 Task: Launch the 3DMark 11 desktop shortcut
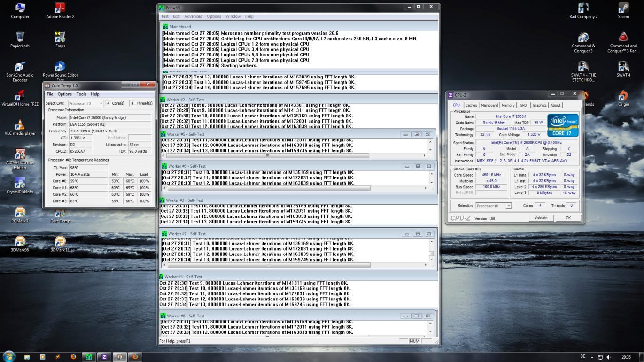pyautogui.click(x=60, y=244)
